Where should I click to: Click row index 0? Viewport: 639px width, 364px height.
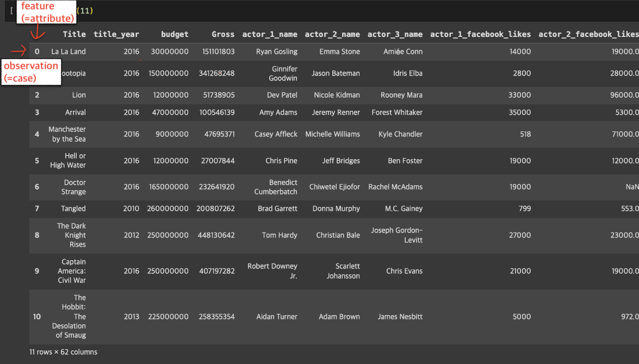(37, 52)
